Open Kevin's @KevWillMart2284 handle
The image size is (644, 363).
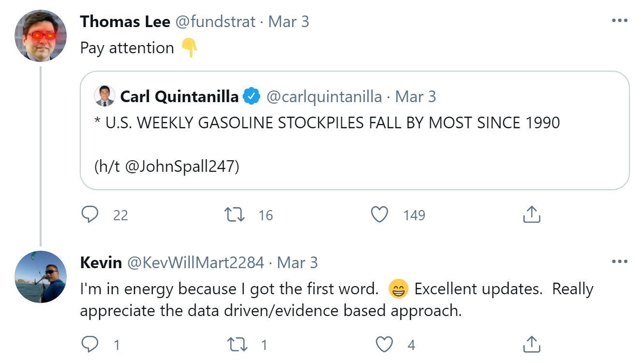195,263
